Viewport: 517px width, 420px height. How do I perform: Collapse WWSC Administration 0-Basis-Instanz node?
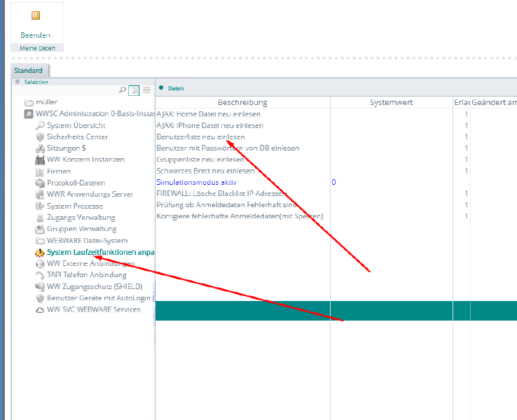coord(29,114)
